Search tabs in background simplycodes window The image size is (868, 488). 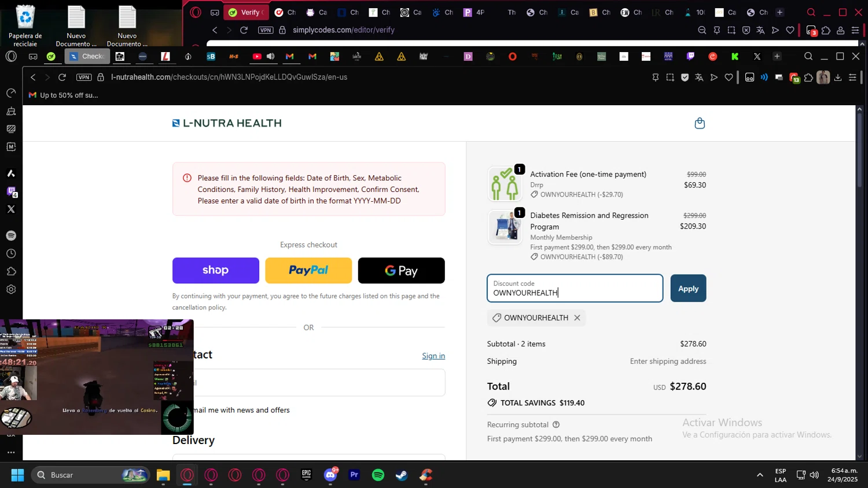811,12
